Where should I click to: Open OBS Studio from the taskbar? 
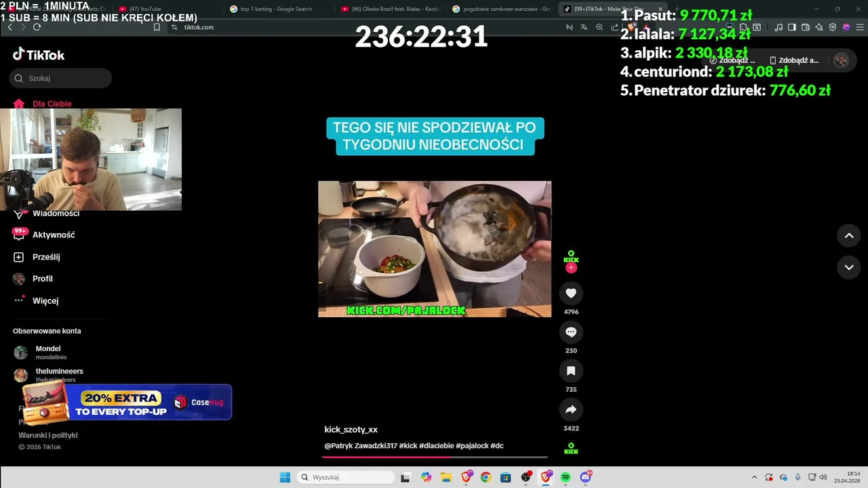526,477
